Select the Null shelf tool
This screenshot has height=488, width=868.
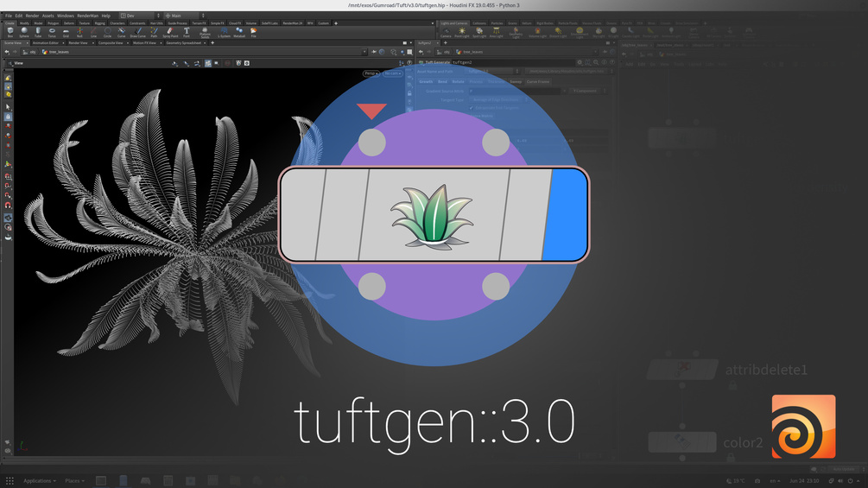tap(79, 33)
